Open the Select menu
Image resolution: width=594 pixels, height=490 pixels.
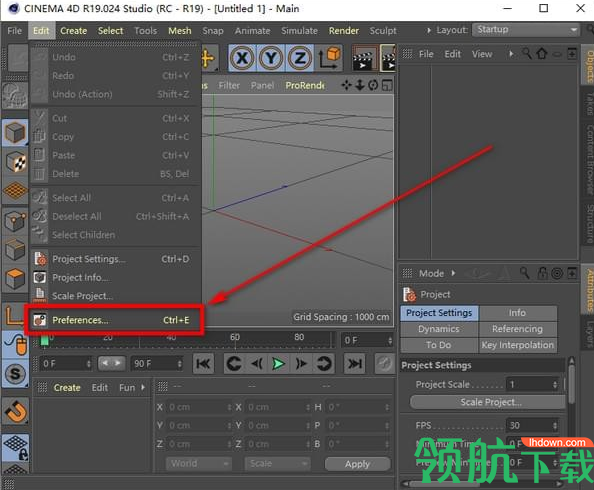click(110, 31)
